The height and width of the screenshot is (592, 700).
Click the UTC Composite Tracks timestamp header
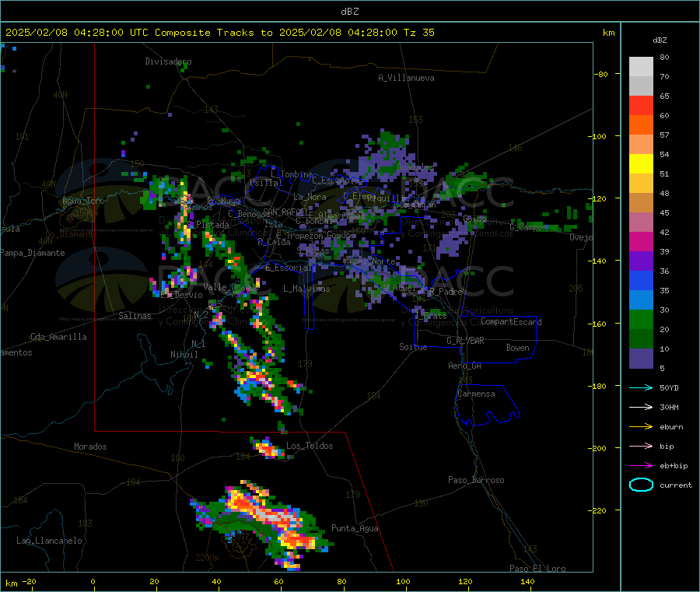(219, 33)
